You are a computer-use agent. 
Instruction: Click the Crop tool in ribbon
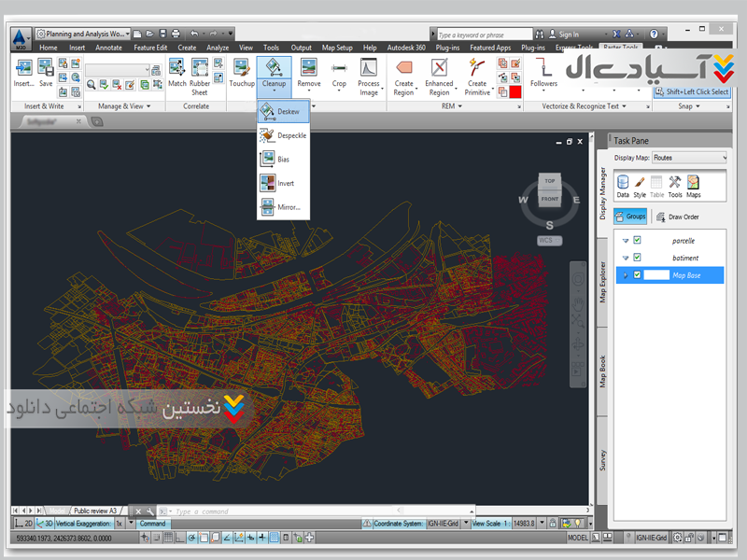point(339,69)
